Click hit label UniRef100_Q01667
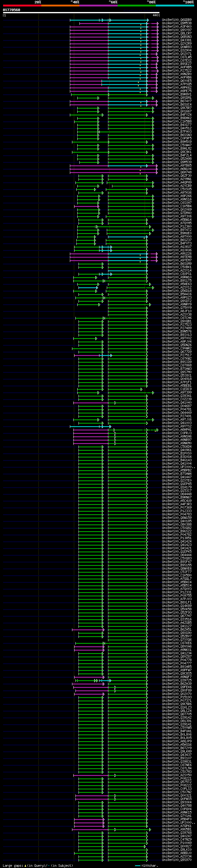Screen dimensions: 197x868 tap(177, 111)
